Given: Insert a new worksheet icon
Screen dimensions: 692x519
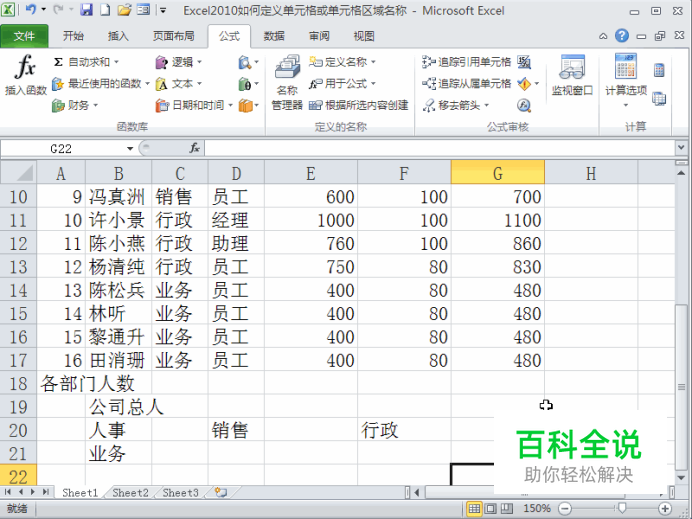Looking at the screenshot, I should (221, 493).
